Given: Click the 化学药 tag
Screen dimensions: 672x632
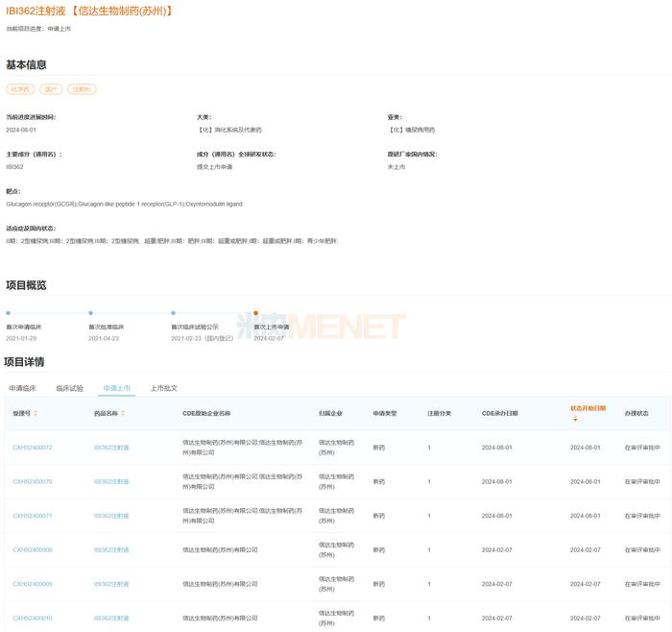Looking at the screenshot, I should [x=20, y=89].
